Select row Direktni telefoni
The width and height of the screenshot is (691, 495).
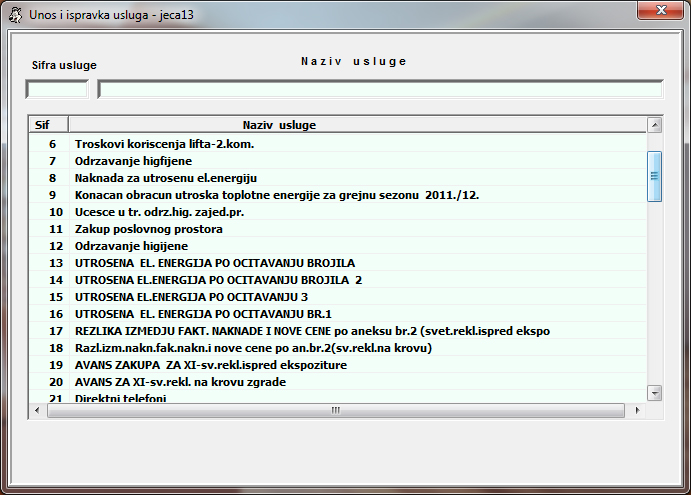[x=338, y=397]
